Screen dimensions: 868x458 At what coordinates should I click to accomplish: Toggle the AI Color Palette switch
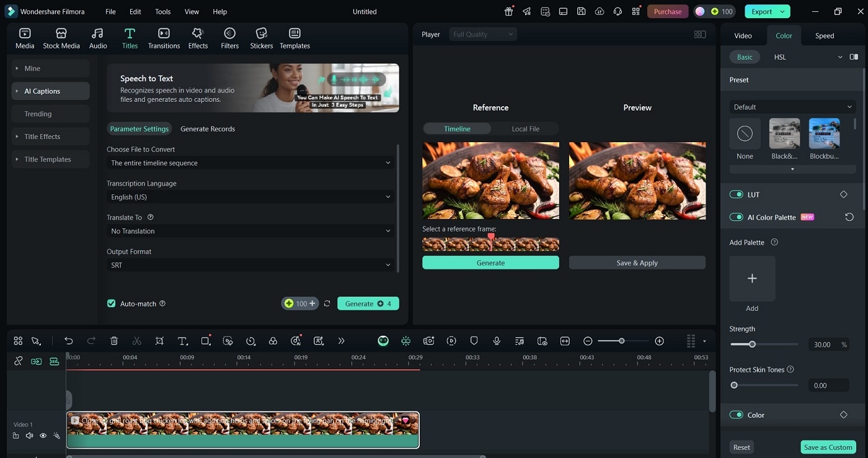[736, 217]
